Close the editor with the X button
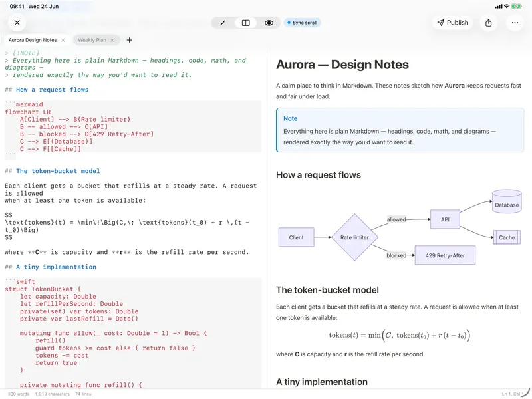This screenshot has width=532, height=399. point(17,23)
